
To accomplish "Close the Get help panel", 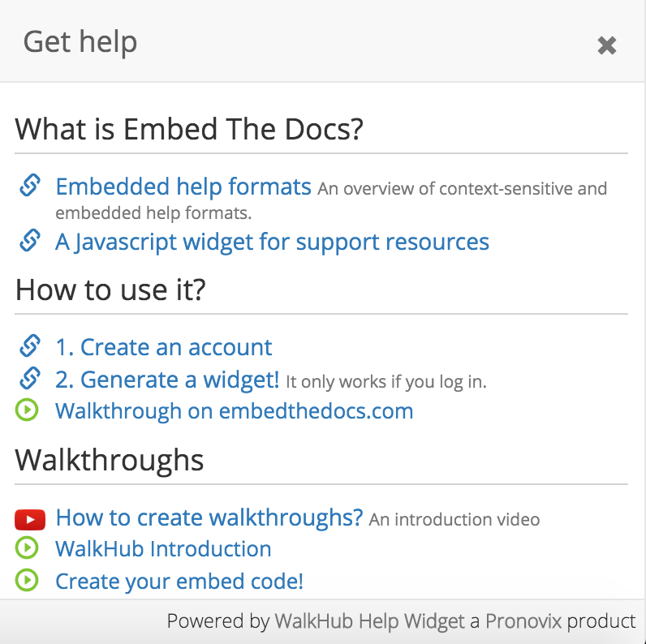I will pos(606,45).
